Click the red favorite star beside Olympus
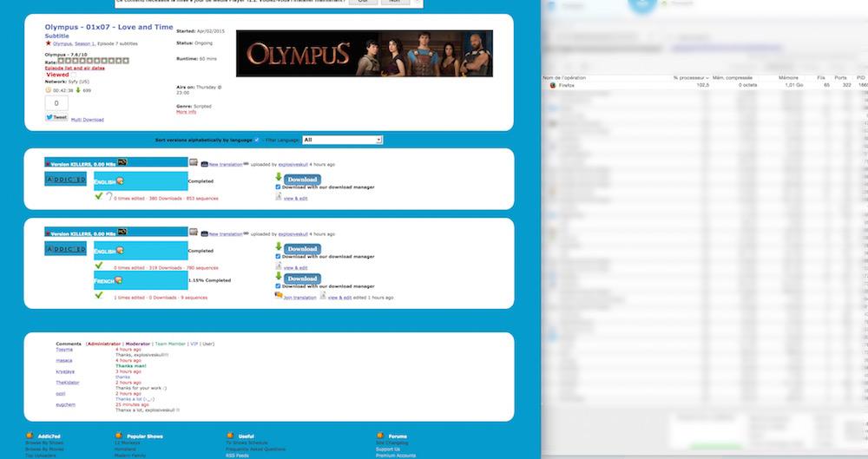The height and width of the screenshot is (459, 868). pyautogui.click(x=48, y=43)
